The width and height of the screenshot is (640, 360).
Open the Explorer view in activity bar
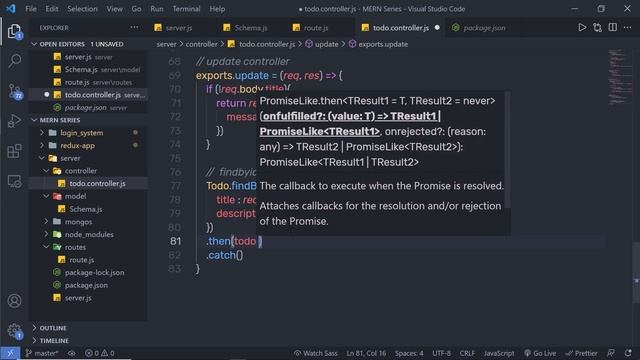click(x=14, y=31)
